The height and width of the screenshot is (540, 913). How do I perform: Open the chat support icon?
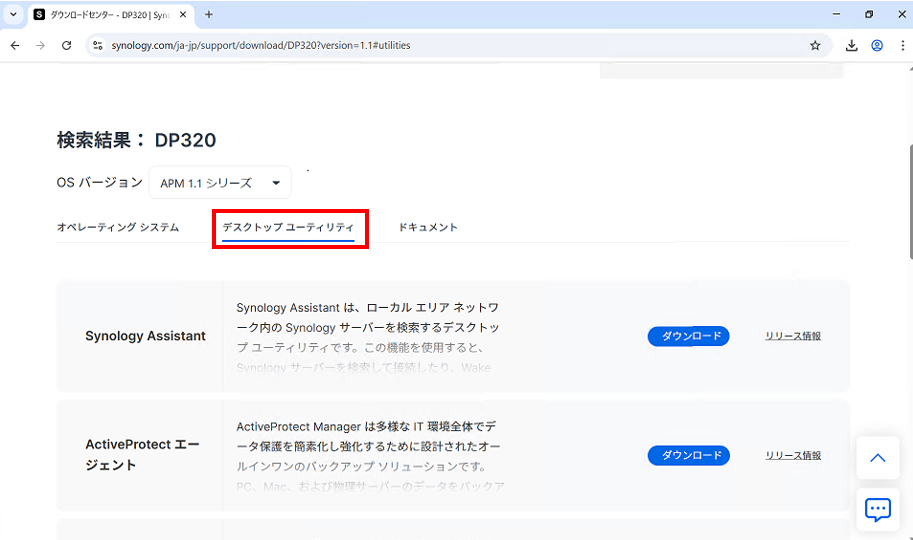click(877, 509)
